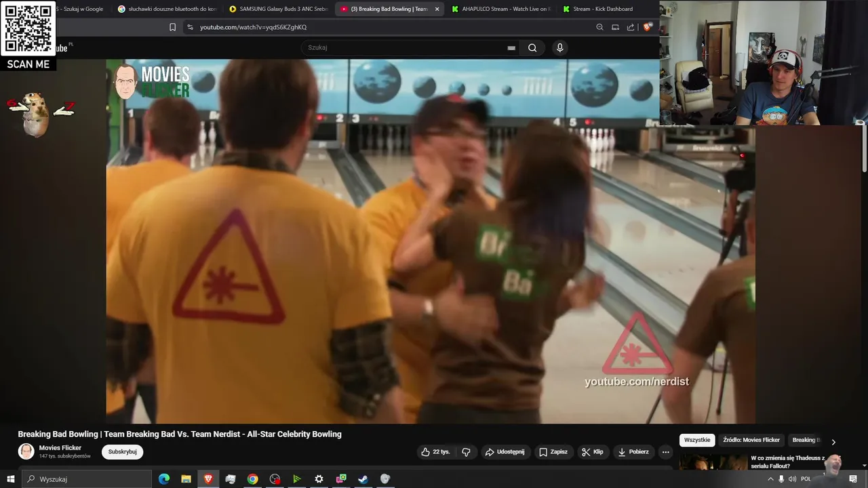Click the video player frame
The image size is (868, 488).
[x=431, y=241]
